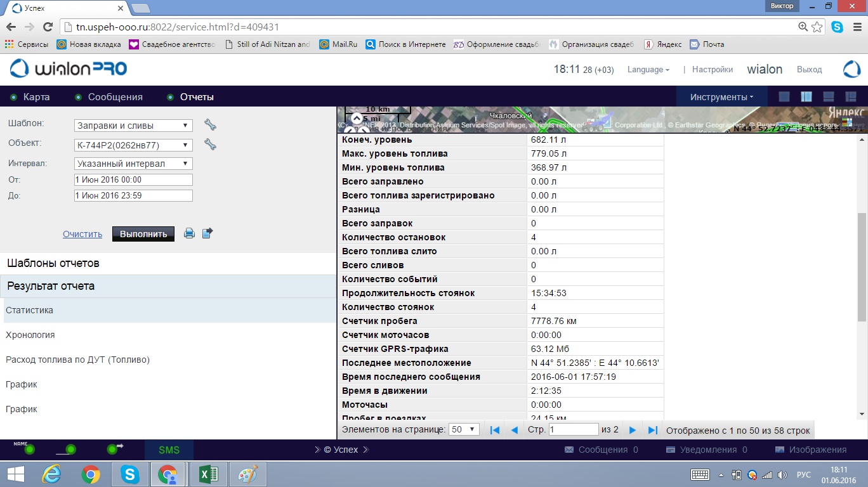
Task: Print the report using printer icon
Action: tap(189, 233)
